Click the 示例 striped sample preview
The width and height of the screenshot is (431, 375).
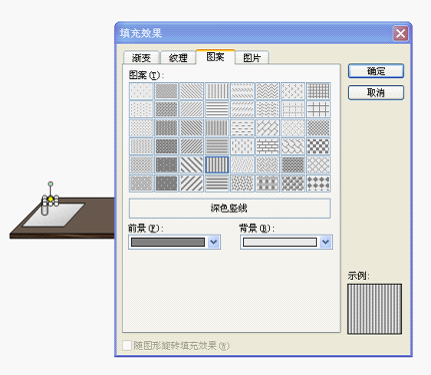[x=374, y=309]
